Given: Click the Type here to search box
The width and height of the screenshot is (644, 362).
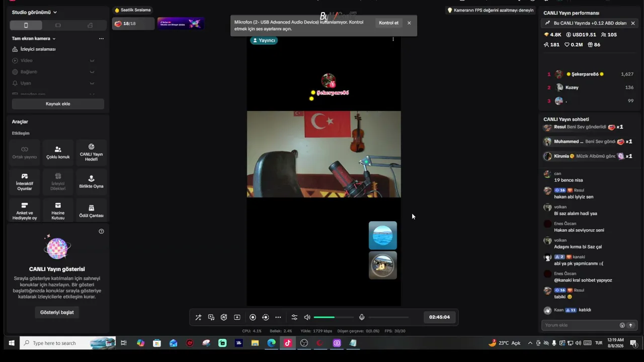Looking at the screenshot, I should pyautogui.click(x=67, y=343).
